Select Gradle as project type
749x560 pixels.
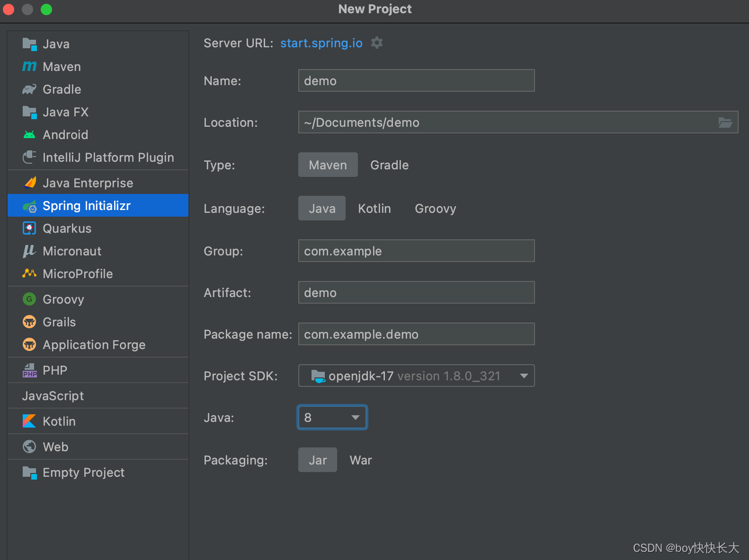[x=390, y=165]
